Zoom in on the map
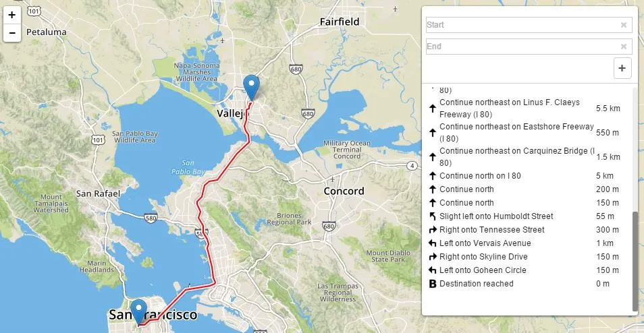The image size is (644, 333). (x=12, y=16)
